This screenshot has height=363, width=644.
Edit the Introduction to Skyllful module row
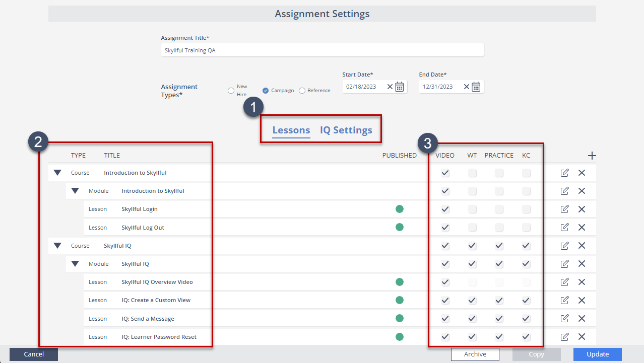[564, 191]
